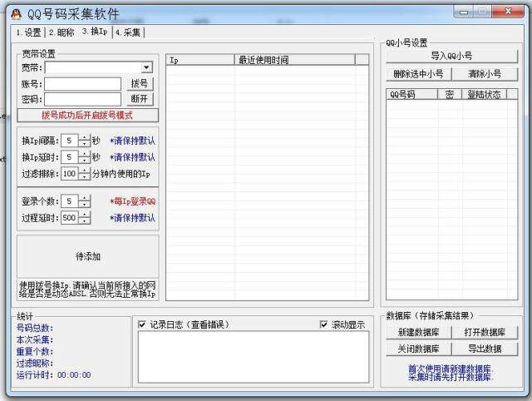Click the 运行计时 00:00:00 value
The image size is (532, 401).
coord(74,375)
